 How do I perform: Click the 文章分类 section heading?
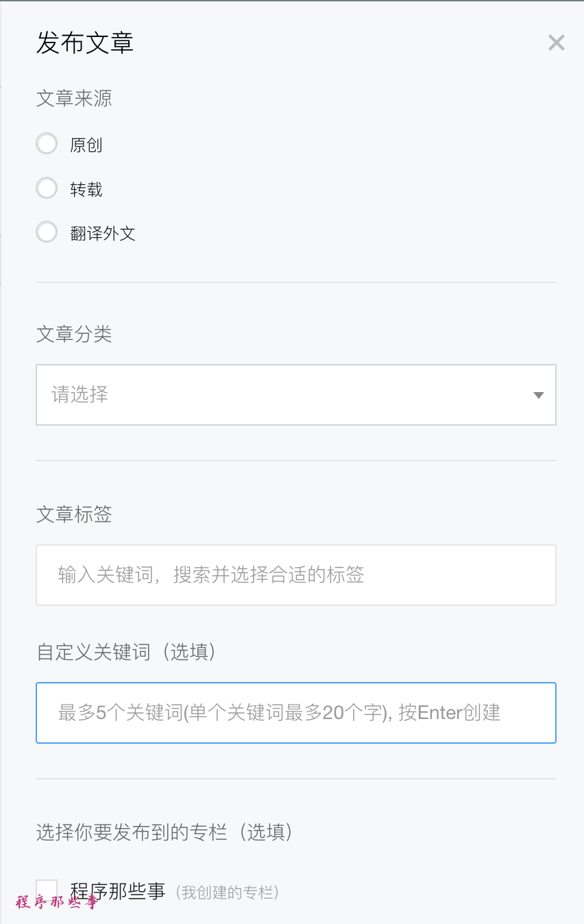pyautogui.click(x=74, y=335)
